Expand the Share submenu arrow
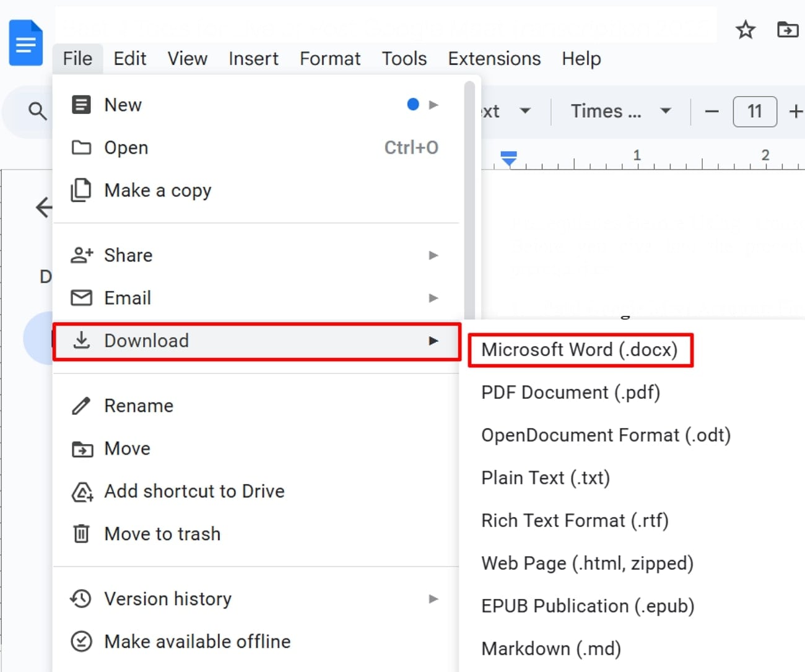The width and height of the screenshot is (805, 672). 433,255
